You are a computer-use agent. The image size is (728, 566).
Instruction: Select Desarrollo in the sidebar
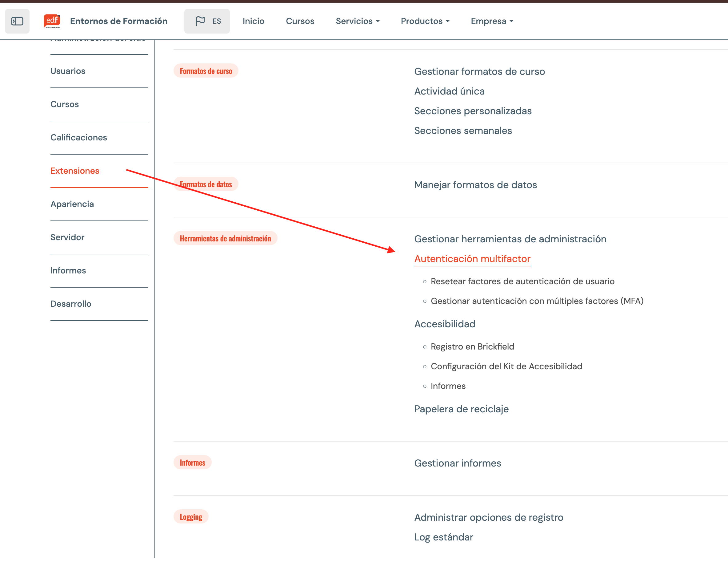point(71,304)
